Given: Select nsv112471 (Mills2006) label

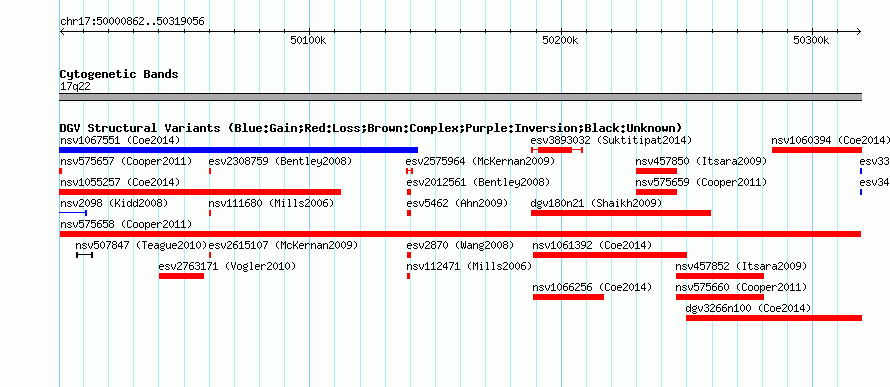Looking at the screenshot, I should 469,266.
